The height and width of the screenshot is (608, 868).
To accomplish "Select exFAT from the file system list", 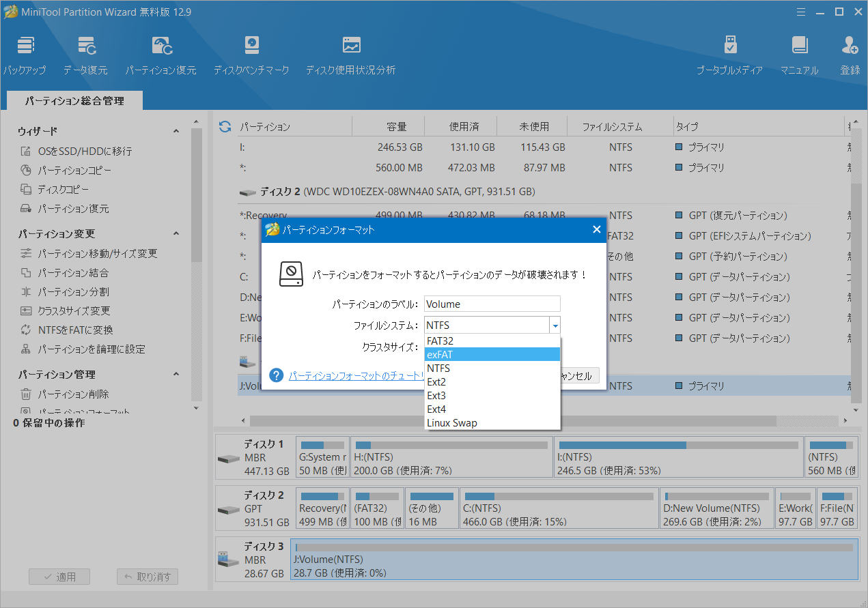I will (x=492, y=354).
